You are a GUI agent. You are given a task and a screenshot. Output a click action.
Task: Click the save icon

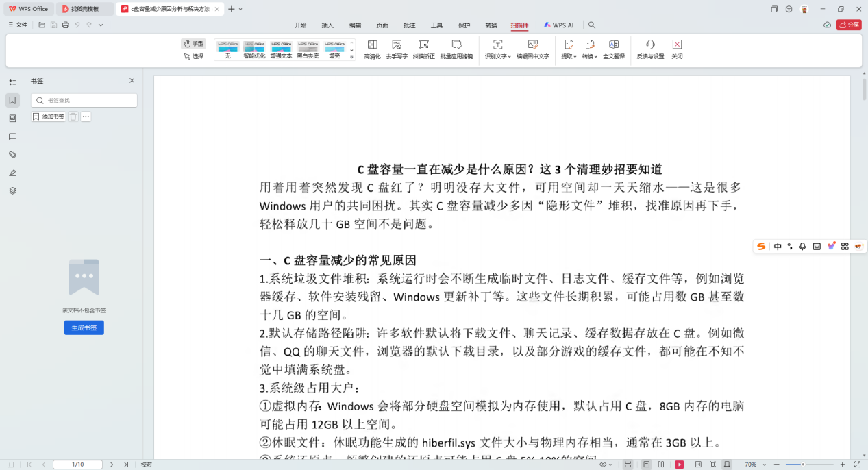(53, 25)
